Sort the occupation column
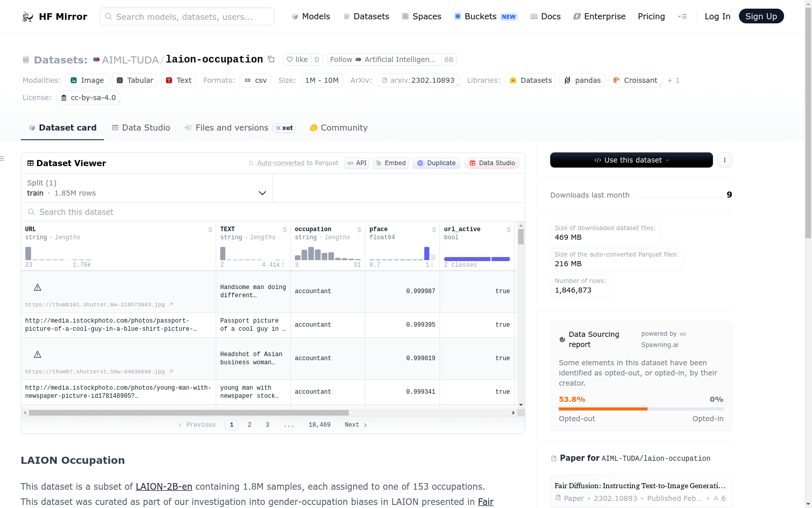The image size is (812, 508). 359,230
